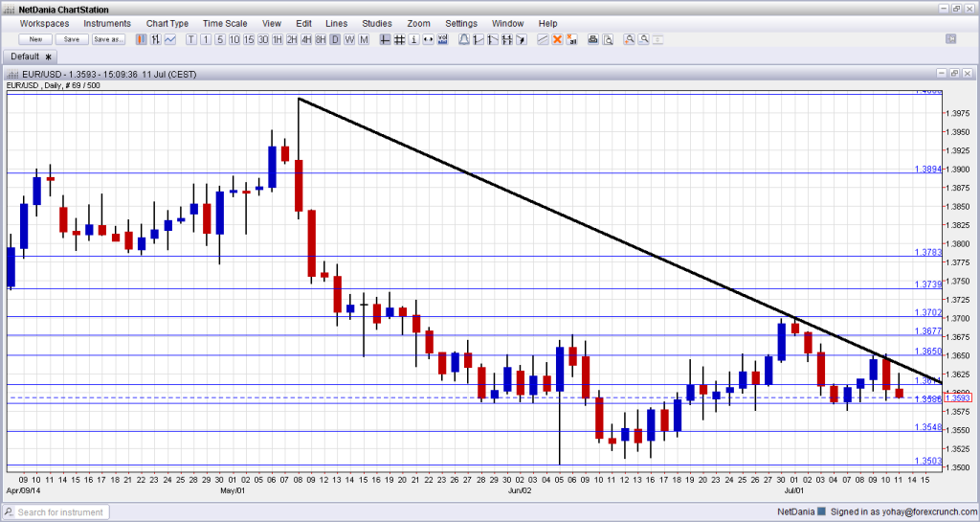The height and width of the screenshot is (522, 980).
Task: Expand the Time Scale menu
Action: point(225,22)
